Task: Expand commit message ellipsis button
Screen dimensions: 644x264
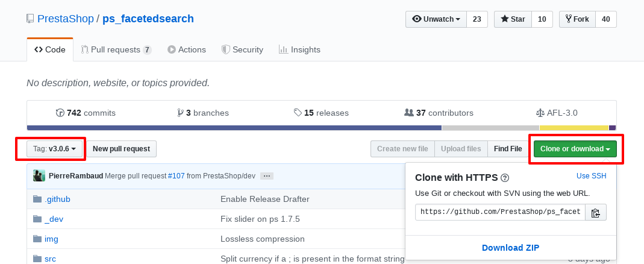Action: [x=266, y=176]
